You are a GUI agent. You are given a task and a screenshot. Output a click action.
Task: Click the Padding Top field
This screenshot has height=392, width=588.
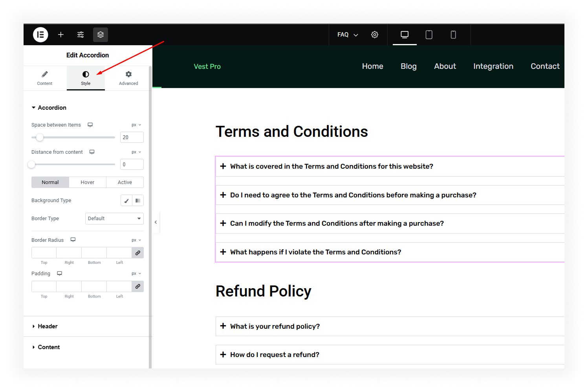click(44, 286)
